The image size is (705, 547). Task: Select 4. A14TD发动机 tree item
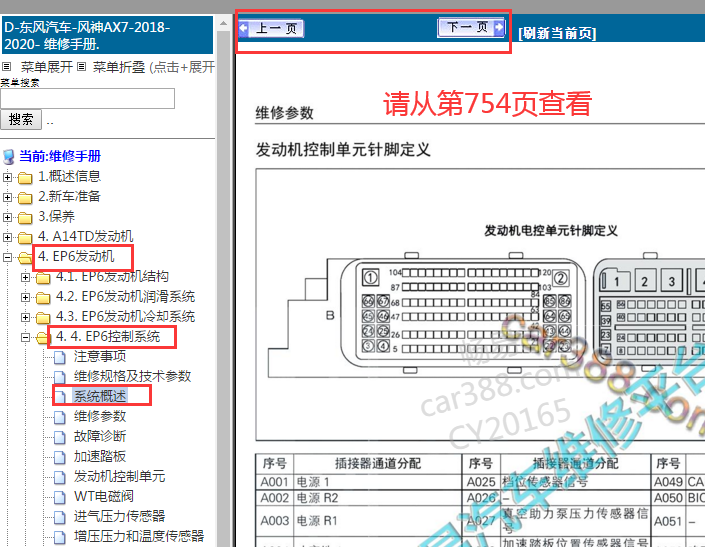click(x=85, y=236)
